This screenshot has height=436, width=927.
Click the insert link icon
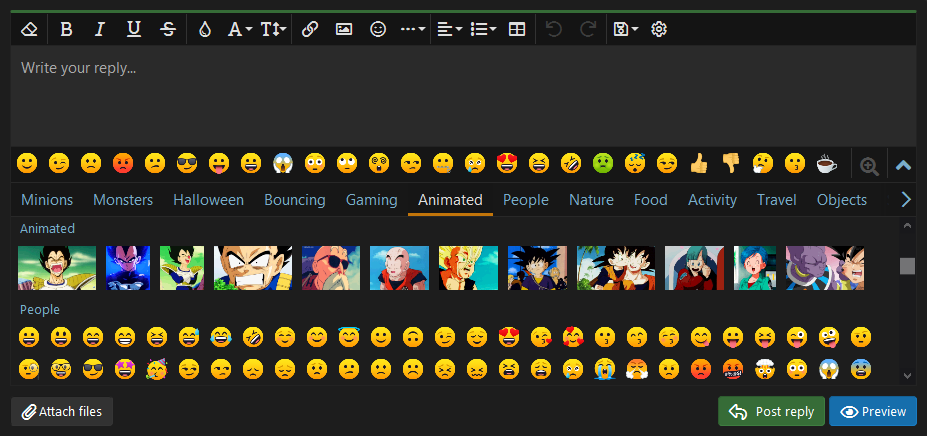(x=310, y=29)
